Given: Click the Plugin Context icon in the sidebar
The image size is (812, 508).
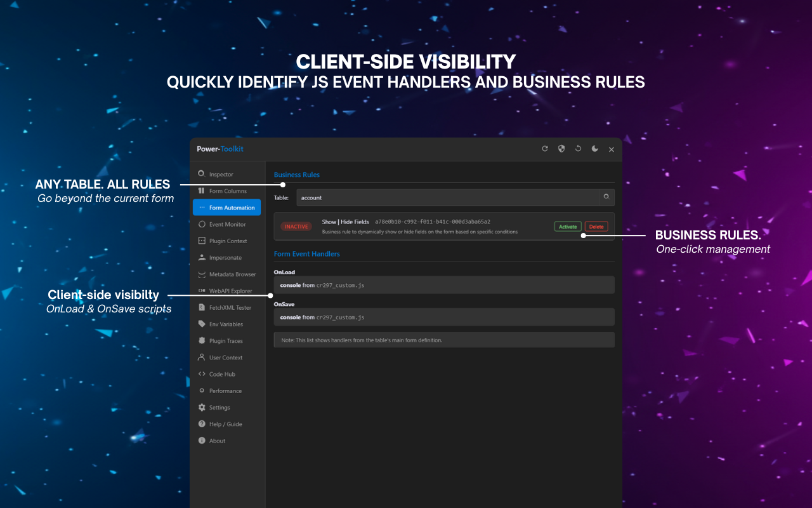Looking at the screenshot, I should tap(202, 241).
